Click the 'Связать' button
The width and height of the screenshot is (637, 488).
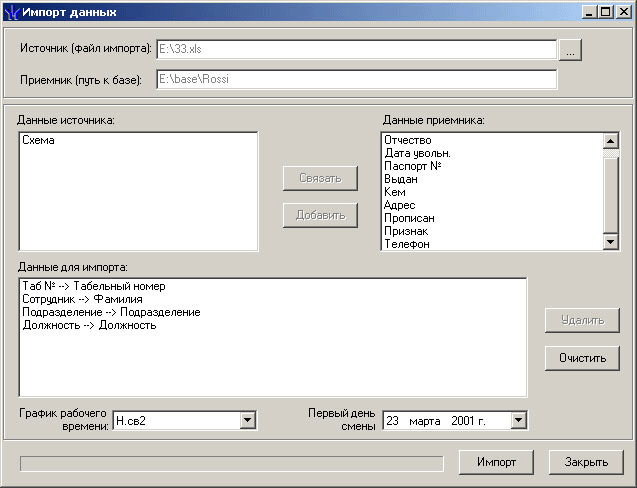[320, 178]
